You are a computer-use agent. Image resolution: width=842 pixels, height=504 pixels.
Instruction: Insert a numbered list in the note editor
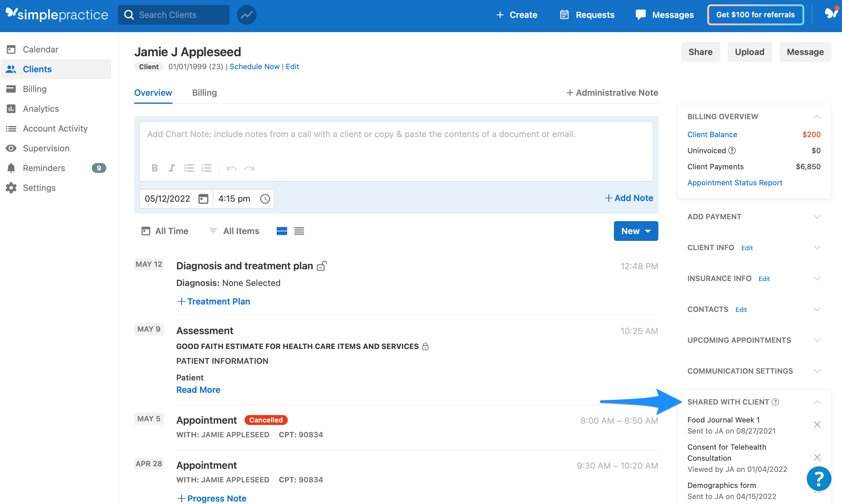[207, 168]
